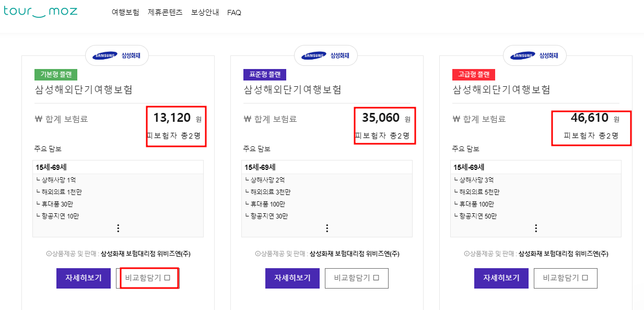This screenshot has width=644, height=310.
Task: Open the 여행보험 menu
Action: pyautogui.click(x=125, y=12)
